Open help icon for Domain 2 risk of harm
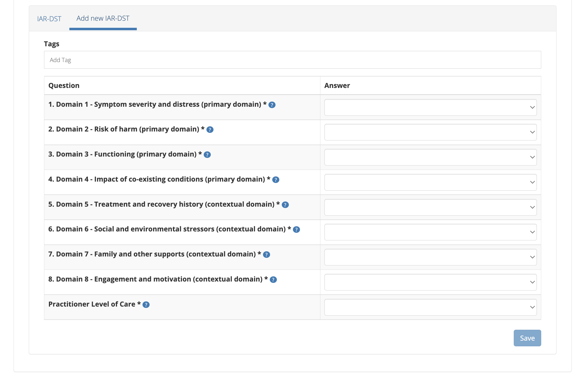 click(210, 130)
